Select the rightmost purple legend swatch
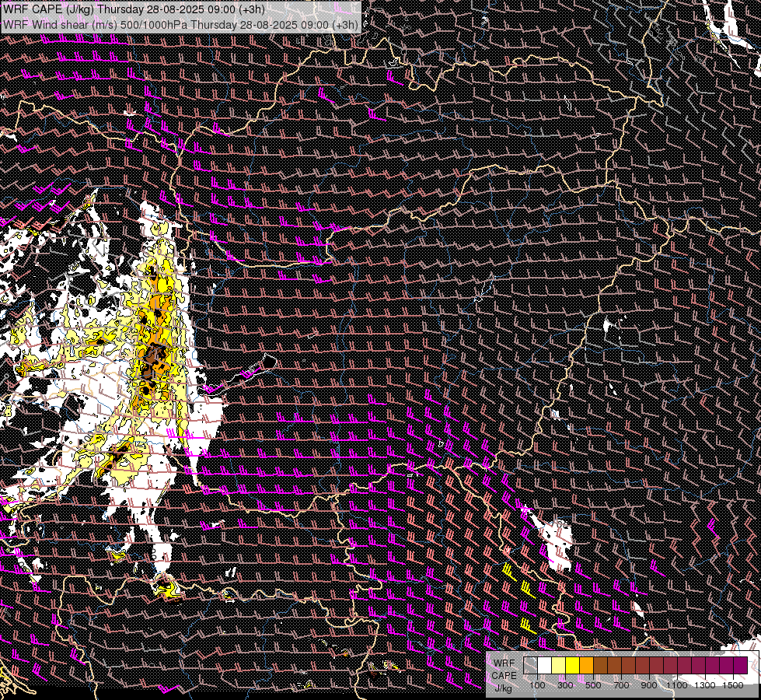The height and width of the screenshot is (700, 761). point(741,665)
